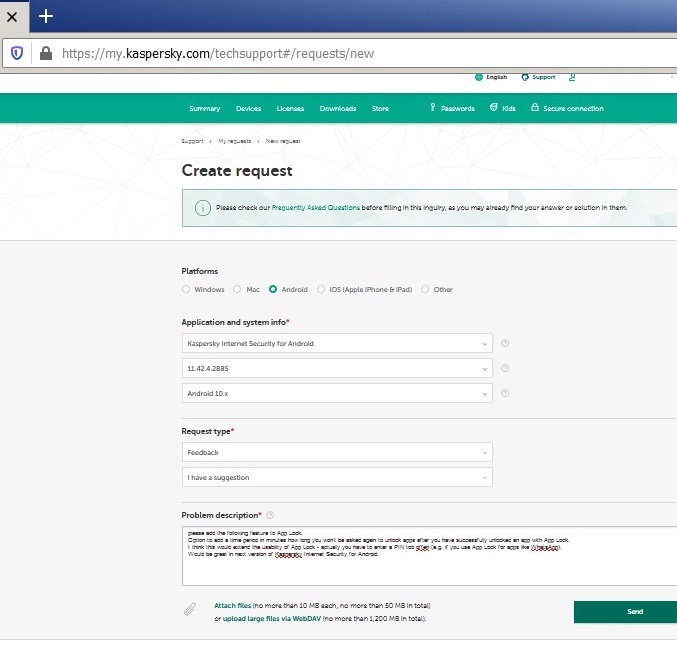The height and width of the screenshot is (647, 677).
Task: Click the Secure connection lock icon
Action: coord(535,107)
